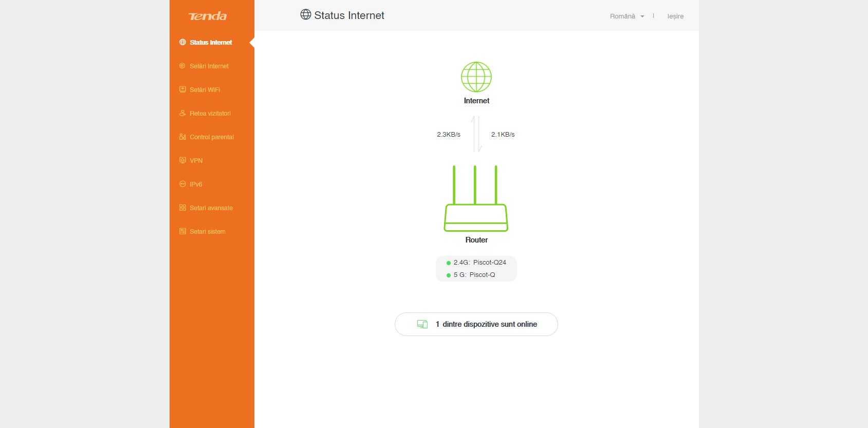Click the Control parental sidebar icon
The height and width of the screenshot is (428, 868).
pos(182,137)
